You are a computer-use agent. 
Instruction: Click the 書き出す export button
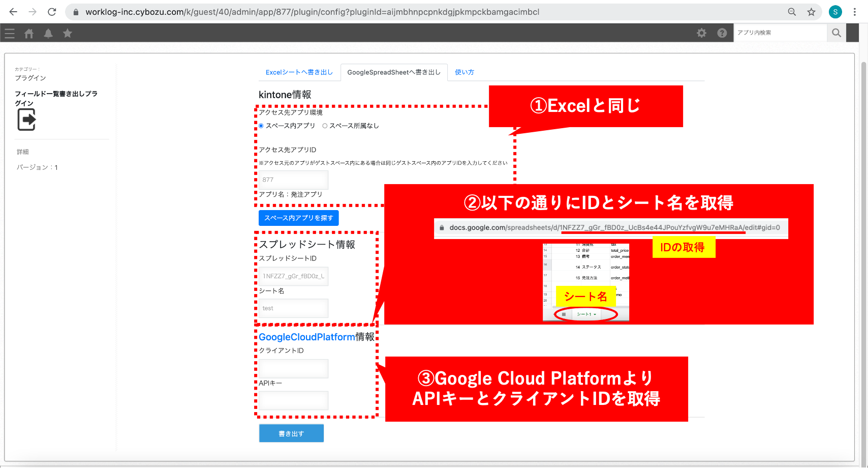(x=291, y=433)
